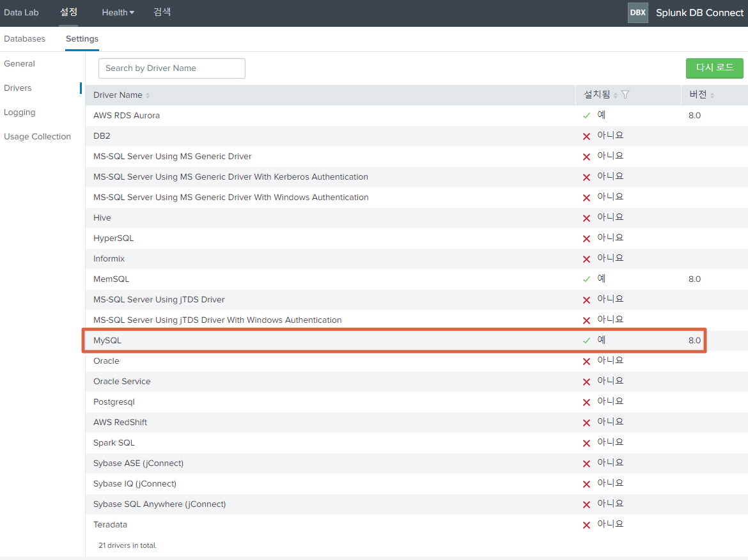Click 아니요 status in Informix row
This screenshot has width=748, height=560.
(x=610, y=258)
